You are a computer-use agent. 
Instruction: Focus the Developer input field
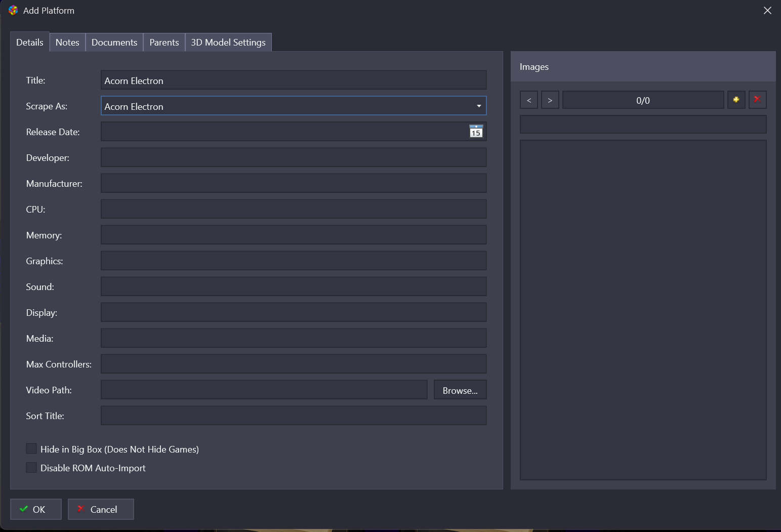point(293,157)
